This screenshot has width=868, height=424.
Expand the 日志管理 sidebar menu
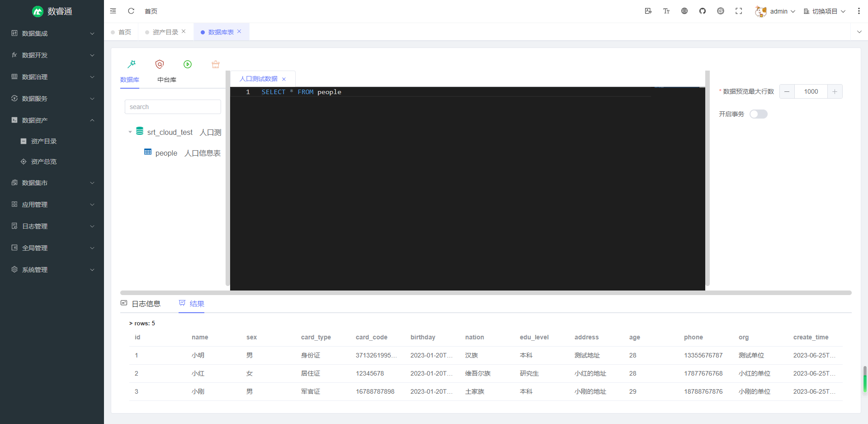pos(52,226)
